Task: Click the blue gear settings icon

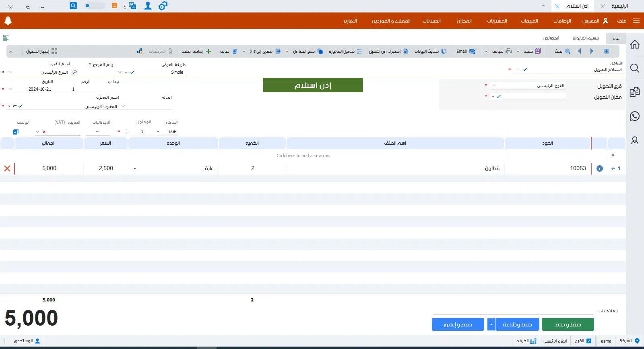Action: 163,6
